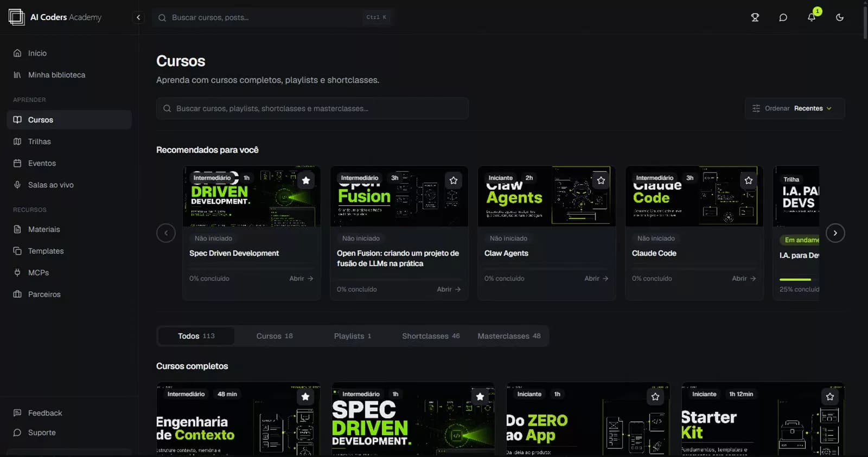Open the chat messages icon
This screenshot has width=868, height=457.
[x=783, y=17]
